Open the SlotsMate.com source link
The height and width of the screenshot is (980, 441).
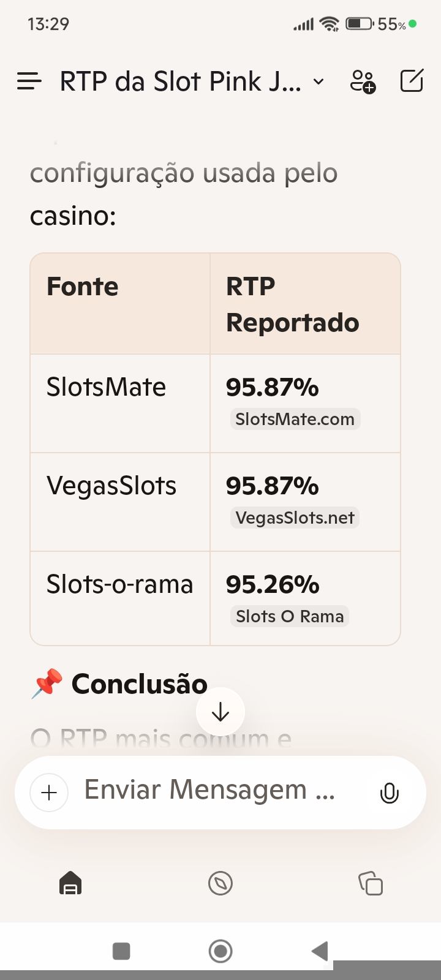(295, 420)
